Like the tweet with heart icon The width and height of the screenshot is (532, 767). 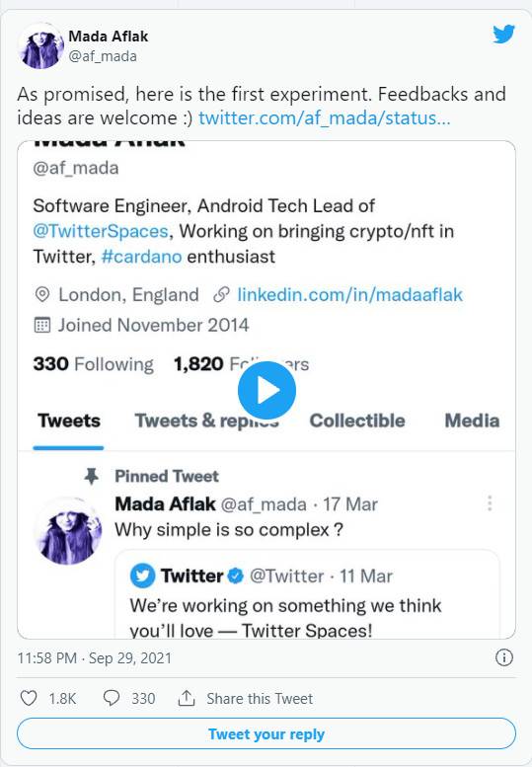pos(29,698)
